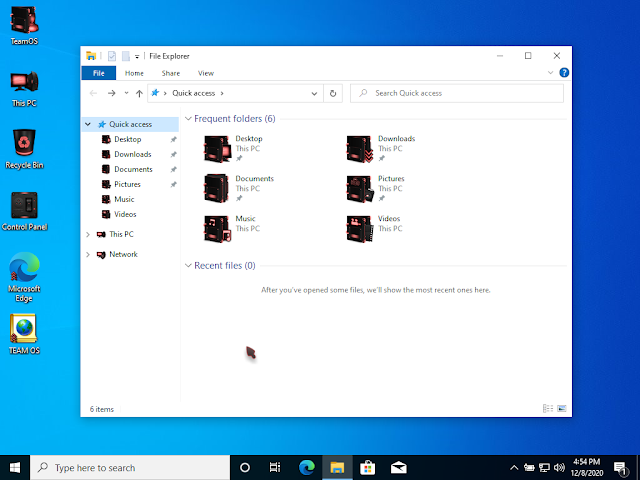
Task: Open the notification center icon
Action: pyautogui.click(x=621, y=468)
